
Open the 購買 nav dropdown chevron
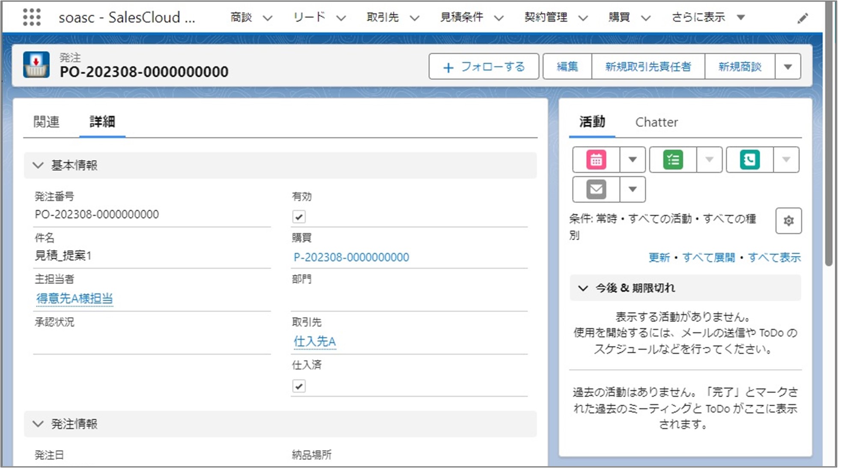(x=646, y=18)
